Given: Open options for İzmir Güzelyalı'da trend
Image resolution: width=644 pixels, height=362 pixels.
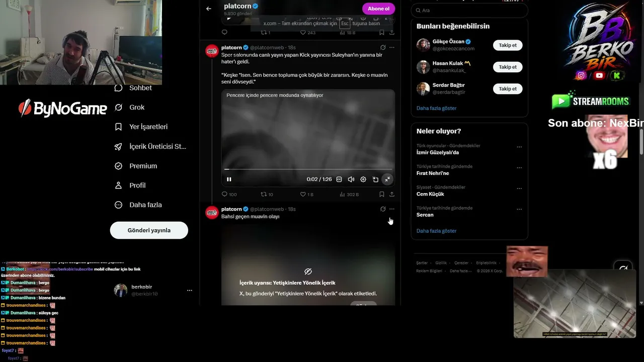Looking at the screenshot, I should tap(519, 147).
